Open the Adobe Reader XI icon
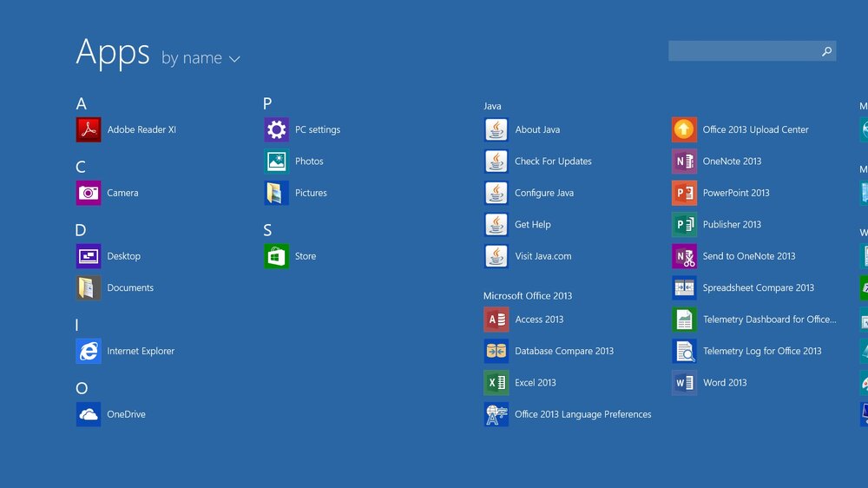The height and width of the screenshot is (488, 868). [89, 129]
